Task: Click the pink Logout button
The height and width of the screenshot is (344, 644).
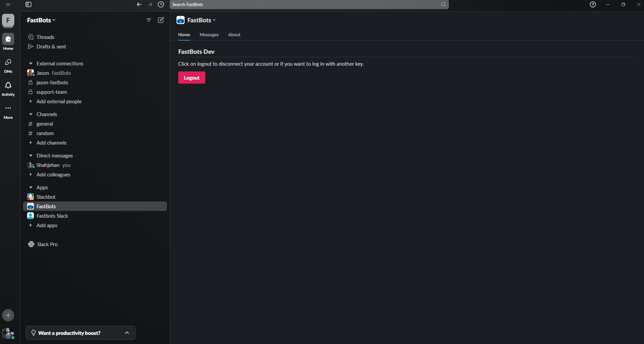Action: tap(192, 78)
